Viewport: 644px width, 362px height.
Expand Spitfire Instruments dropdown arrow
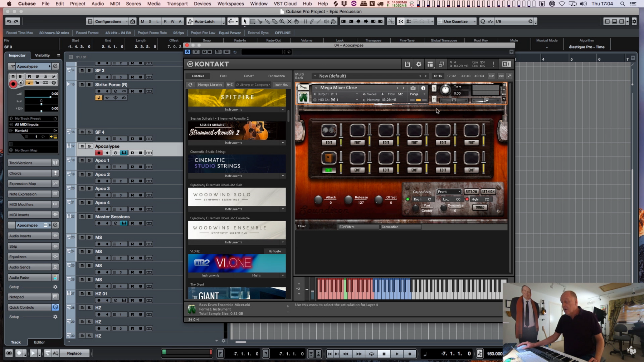283,110
